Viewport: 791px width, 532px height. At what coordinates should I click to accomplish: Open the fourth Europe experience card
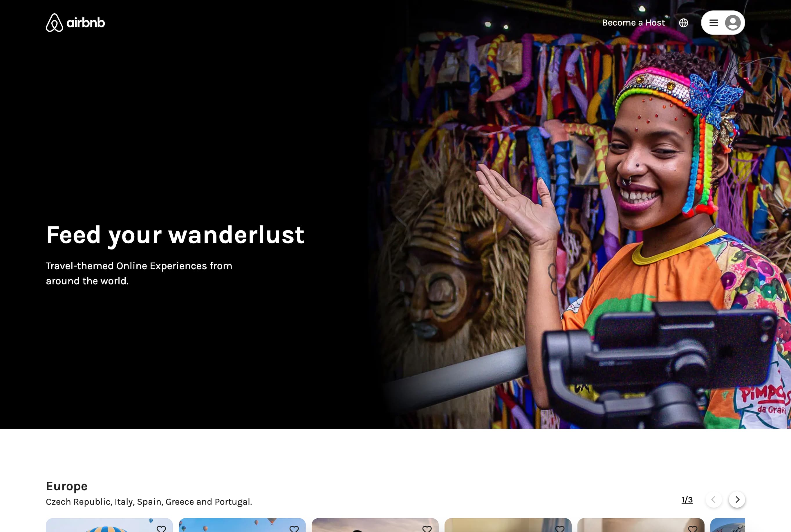[508, 525]
